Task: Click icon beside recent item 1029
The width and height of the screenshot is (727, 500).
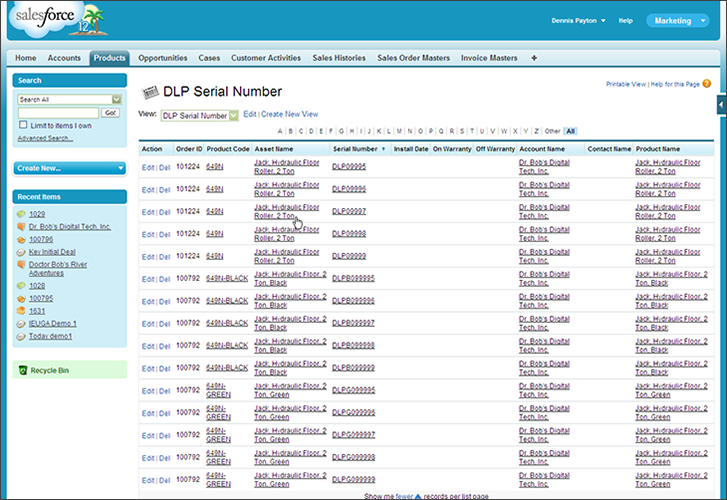Action: click(21, 214)
